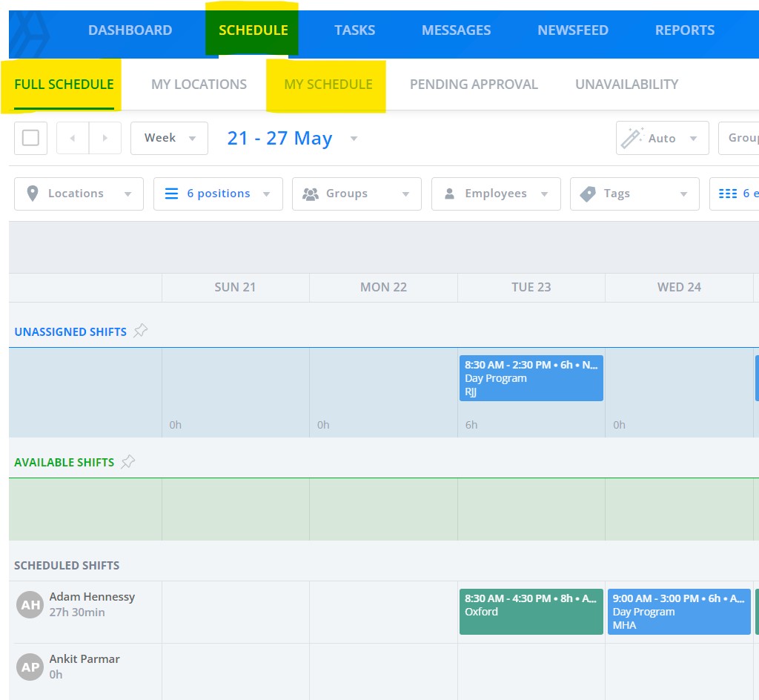Go to the previous week arrow
The width and height of the screenshot is (759, 700).
click(x=73, y=138)
